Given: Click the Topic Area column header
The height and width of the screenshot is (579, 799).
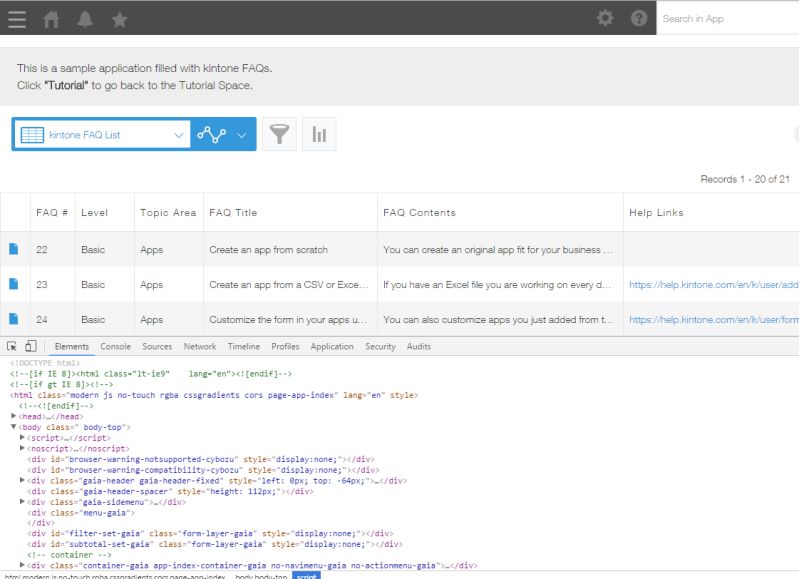Looking at the screenshot, I should 168,213.
